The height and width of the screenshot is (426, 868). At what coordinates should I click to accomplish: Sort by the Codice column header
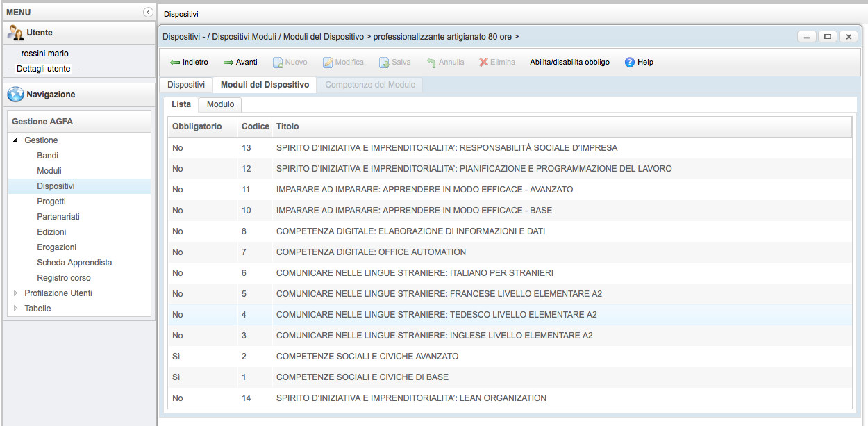coord(255,126)
